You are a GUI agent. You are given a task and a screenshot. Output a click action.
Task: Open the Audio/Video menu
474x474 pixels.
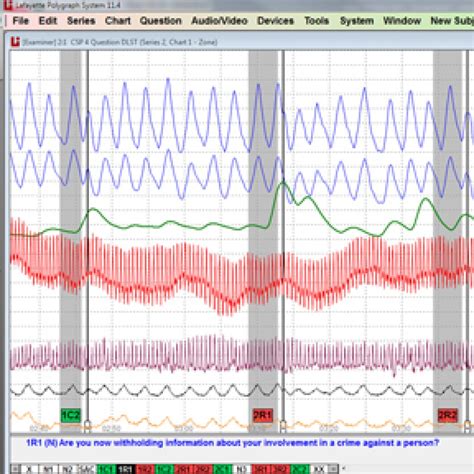(219, 21)
